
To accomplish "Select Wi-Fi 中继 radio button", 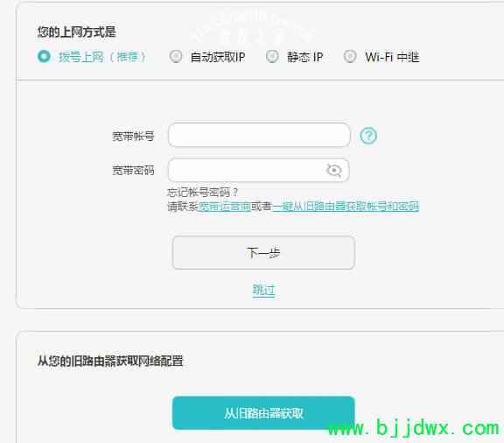I will click(x=350, y=57).
